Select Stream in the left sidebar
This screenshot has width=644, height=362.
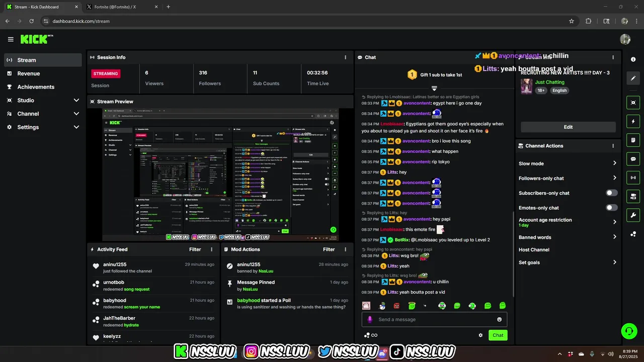[x=43, y=60]
